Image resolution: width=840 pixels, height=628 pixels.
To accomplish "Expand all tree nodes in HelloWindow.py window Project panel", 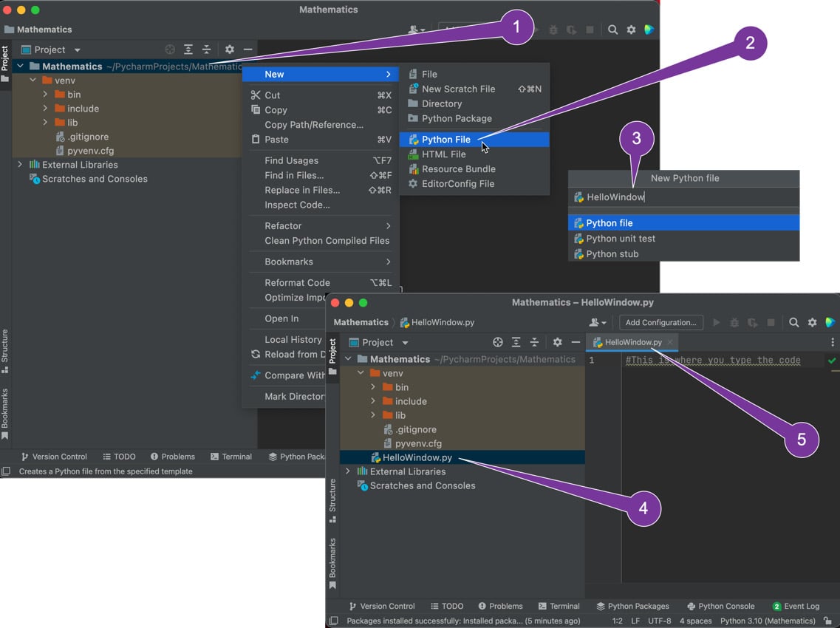I will [x=516, y=342].
